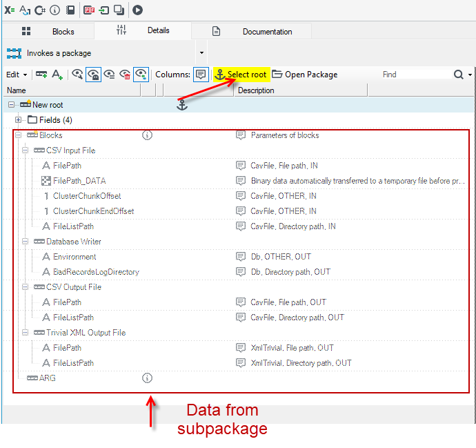Click the anchor icon on New root row
This screenshot has width=476, height=448.
click(x=182, y=105)
